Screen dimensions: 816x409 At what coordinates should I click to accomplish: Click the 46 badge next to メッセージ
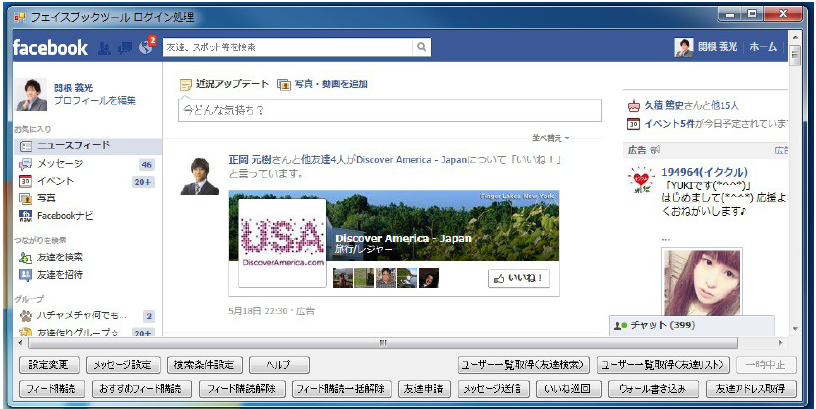click(x=147, y=165)
